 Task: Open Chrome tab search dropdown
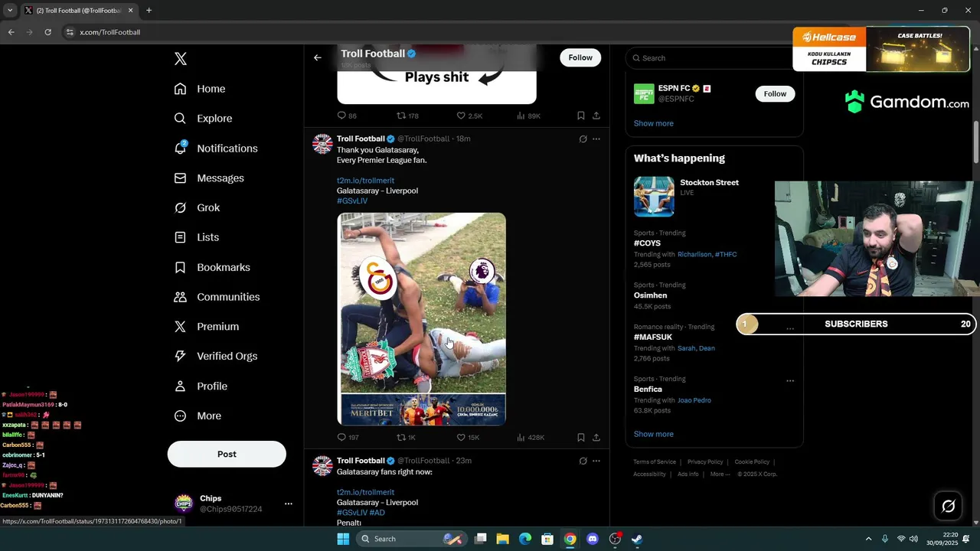click(10, 11)
